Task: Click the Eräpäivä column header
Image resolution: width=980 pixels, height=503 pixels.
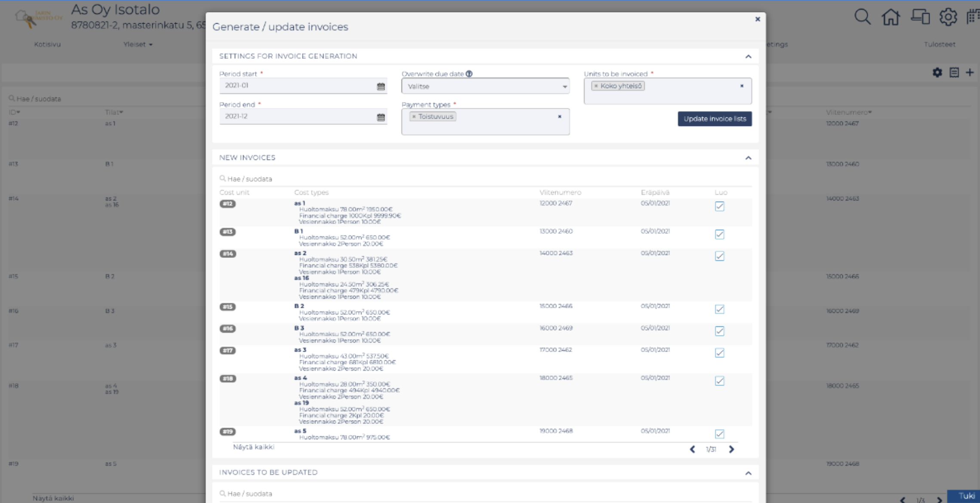Action: (x=655, y=193)
